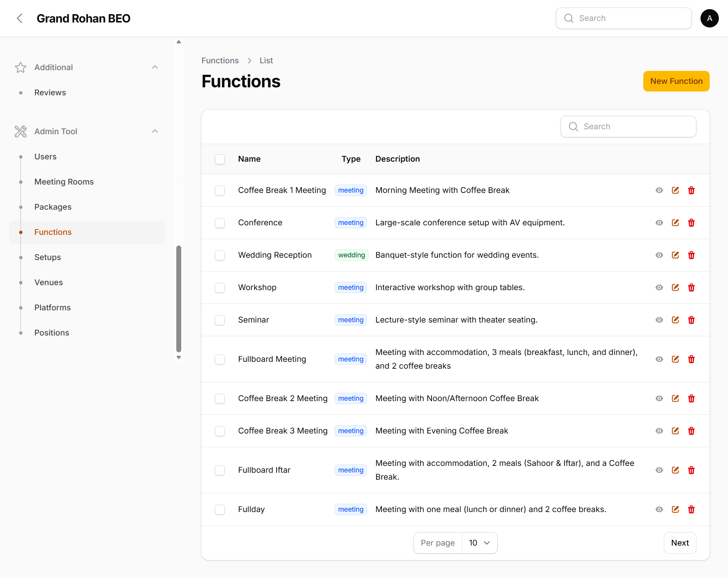Edit the Fullboard Iftar function
This screenshot has height=578, width=728.
[675, 470]
